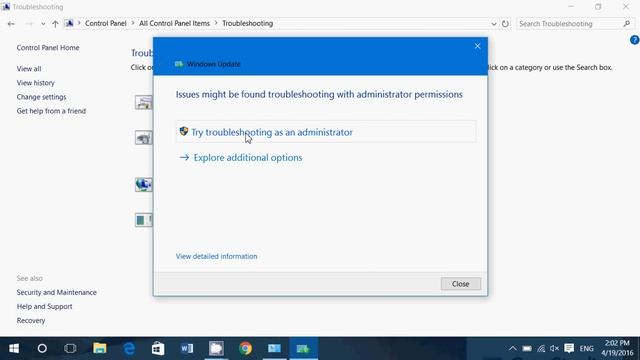
Task: Choose Explore additional options
Action: (x=248, y=158)
